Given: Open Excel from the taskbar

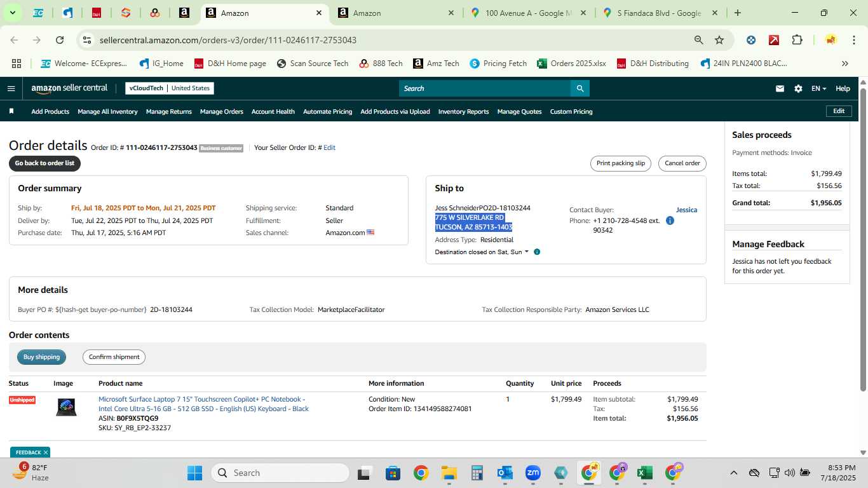Looking at the screenshot, I should pyautogui.click(x=644, y=473).
